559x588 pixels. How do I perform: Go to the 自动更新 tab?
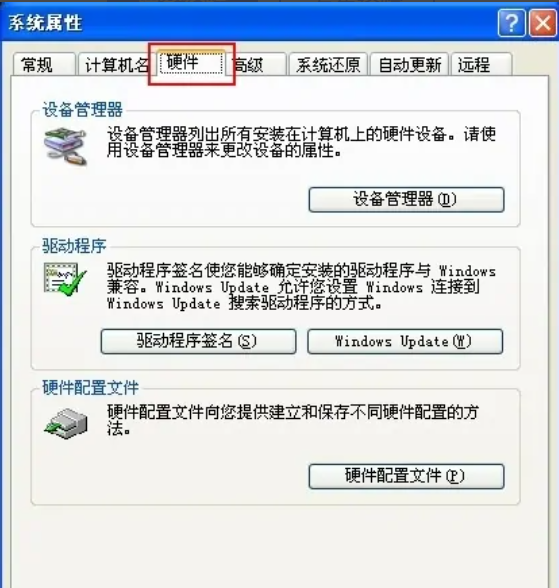click(x=409, y=65)
